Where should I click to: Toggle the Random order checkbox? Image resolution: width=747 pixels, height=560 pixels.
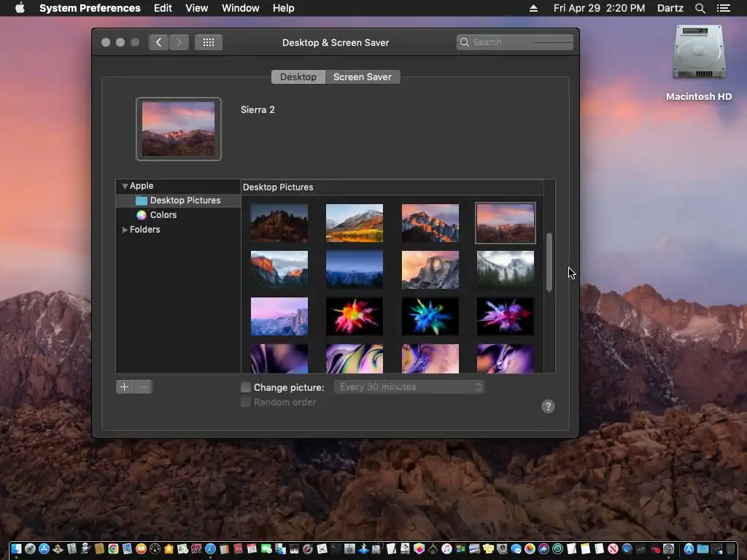[x=246, y=402]
